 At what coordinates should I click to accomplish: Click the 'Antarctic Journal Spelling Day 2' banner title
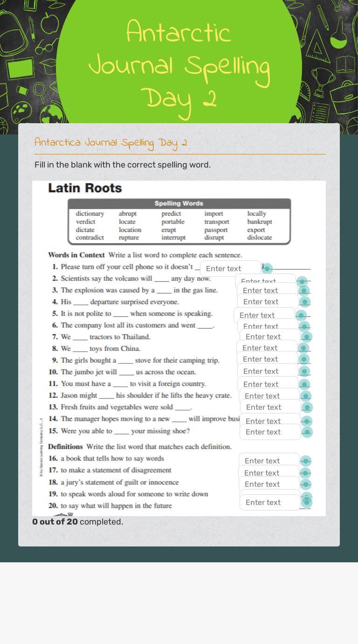pyautogui.click(x=179, y=69)
